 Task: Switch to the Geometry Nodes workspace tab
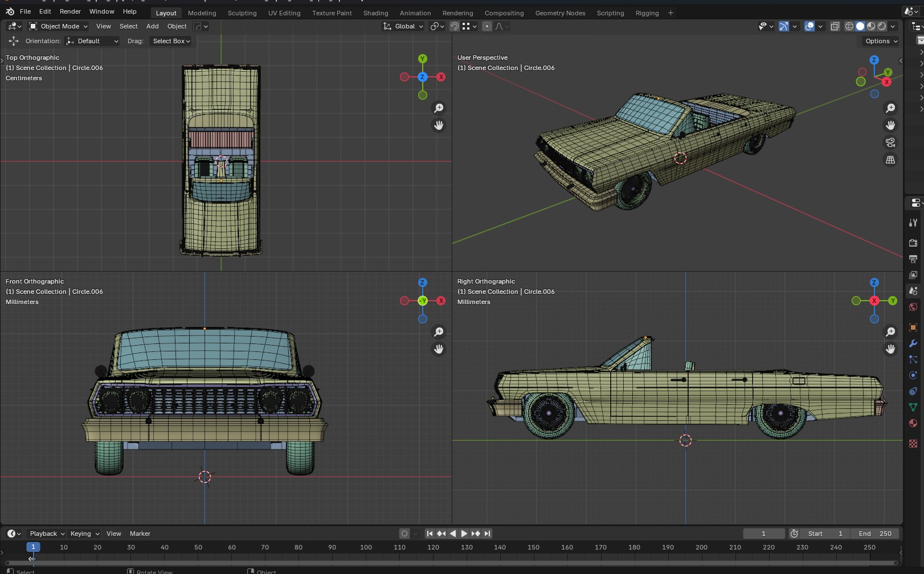(560, 13)
